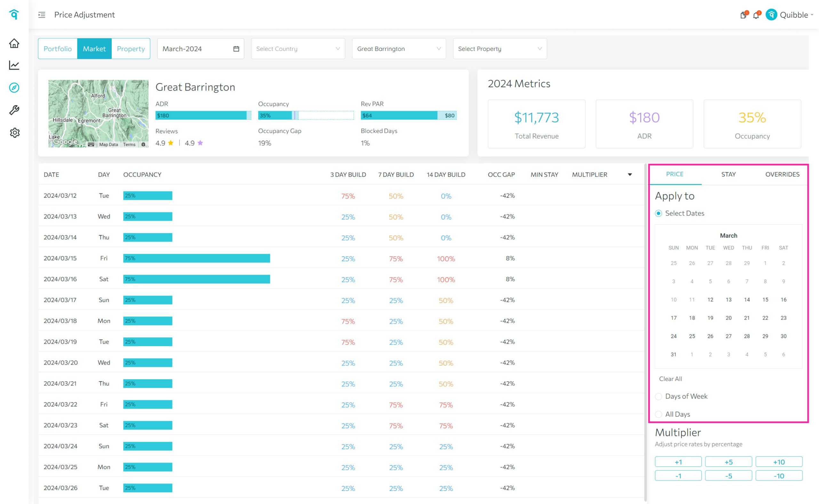Viewport: 819px width, 504px height.
Task: Open the analytics chart sidebar icon
Action: 14,65
